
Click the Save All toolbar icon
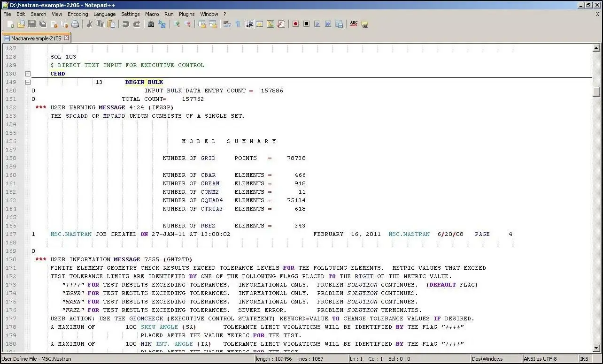tap(43, 24)
